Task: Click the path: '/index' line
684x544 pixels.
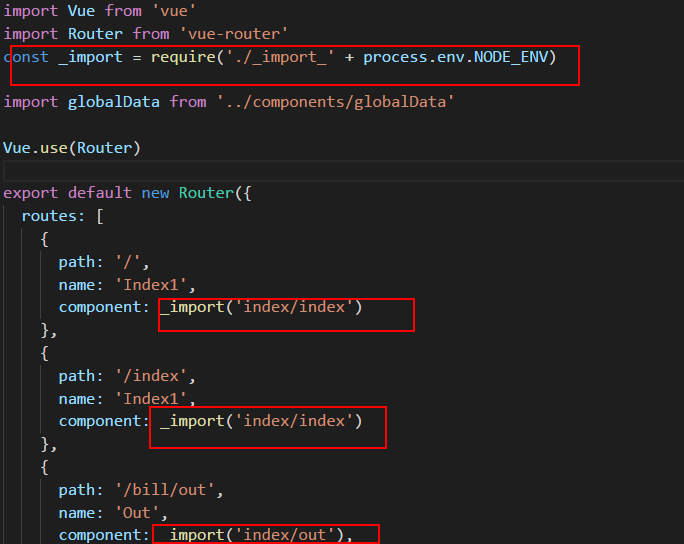Action: 127,376
